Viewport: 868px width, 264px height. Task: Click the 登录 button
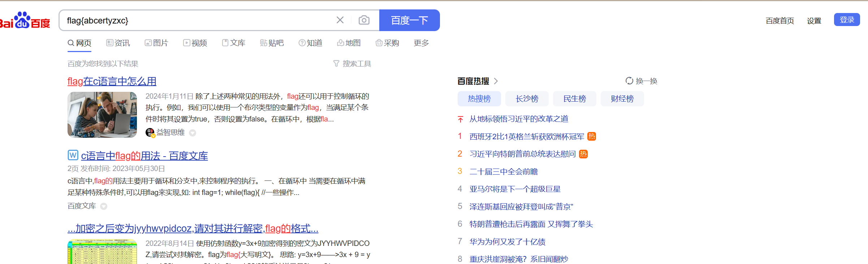[x=847, y=20]
